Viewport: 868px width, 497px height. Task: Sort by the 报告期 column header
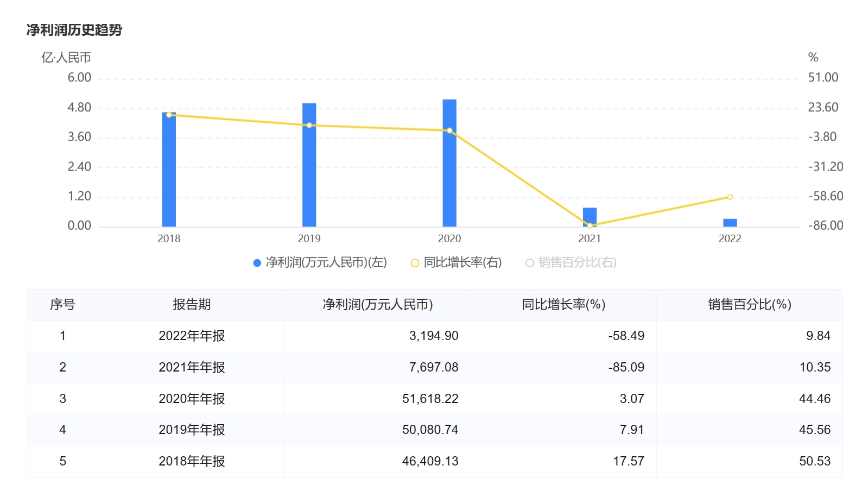[192, 305]
